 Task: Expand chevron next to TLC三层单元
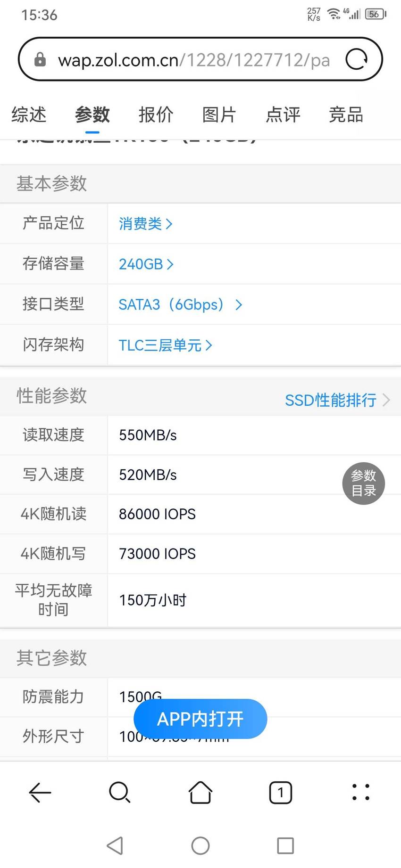[209, 345]
